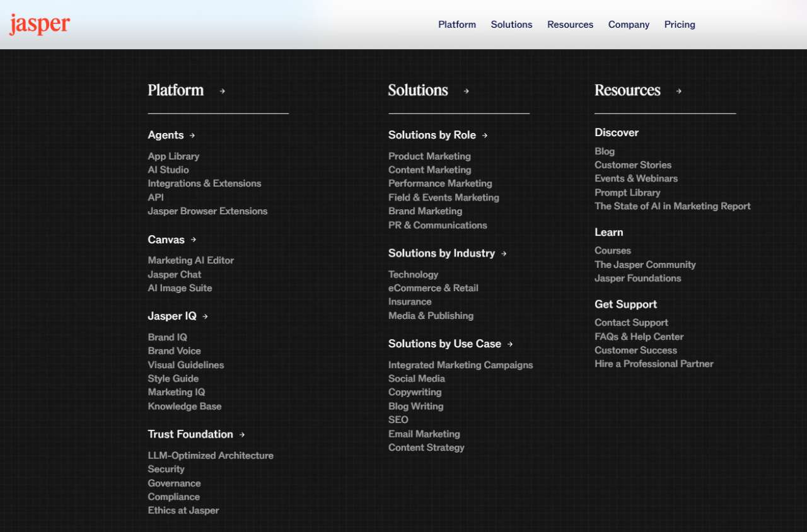
Task: Visit the Prompt Library
Action: (x=627, y=192)
